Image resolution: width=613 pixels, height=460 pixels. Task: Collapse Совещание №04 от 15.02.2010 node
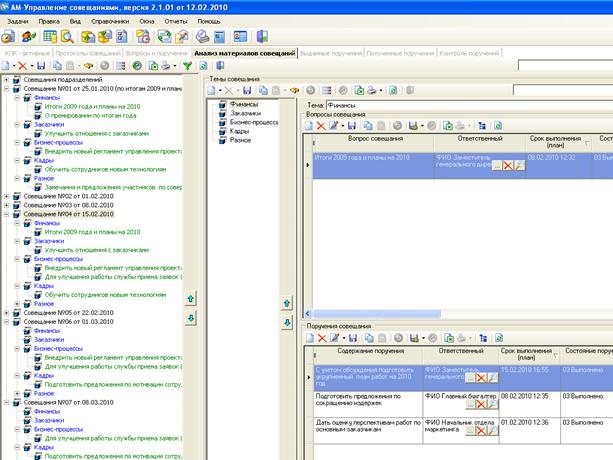point(5,214)
